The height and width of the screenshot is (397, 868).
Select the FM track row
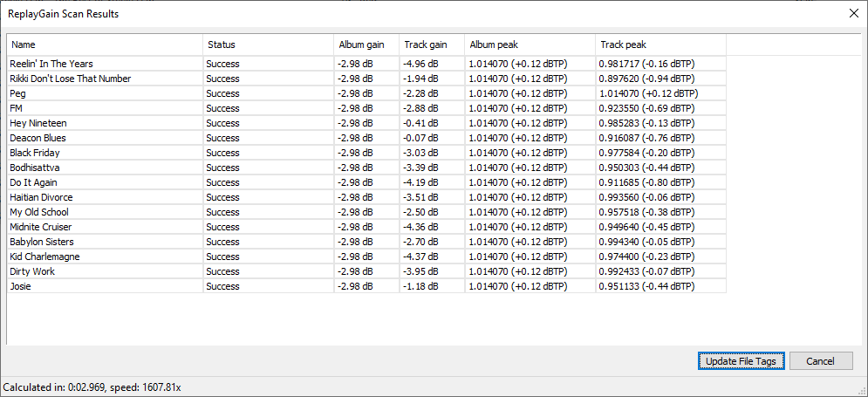coord(366,108)
